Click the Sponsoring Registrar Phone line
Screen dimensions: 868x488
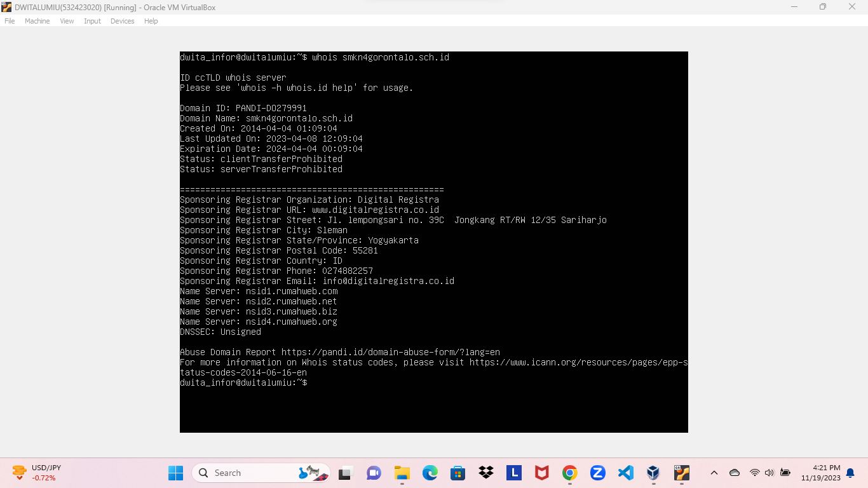pos(276,271)
